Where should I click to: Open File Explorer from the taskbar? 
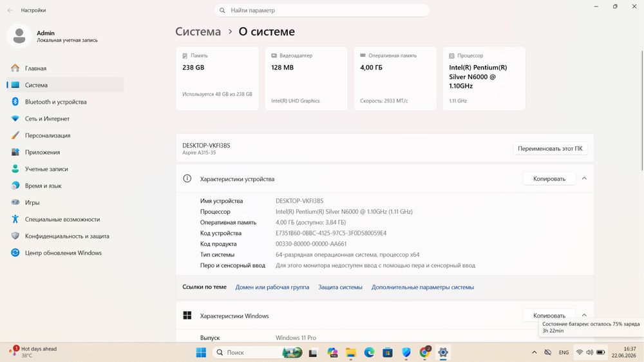tap(351, 352)
